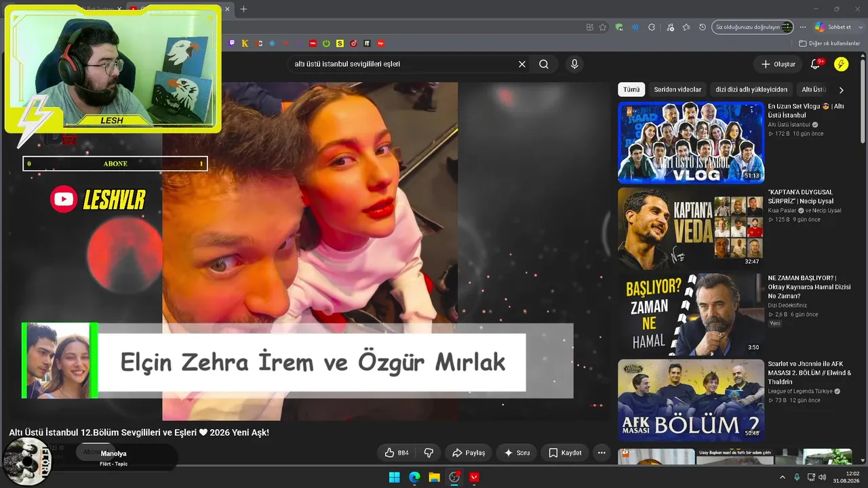This screenshot has width=868, height=488.
Task: Go to League of Legends Türkiye channel
Action: (x=800, y=392)
